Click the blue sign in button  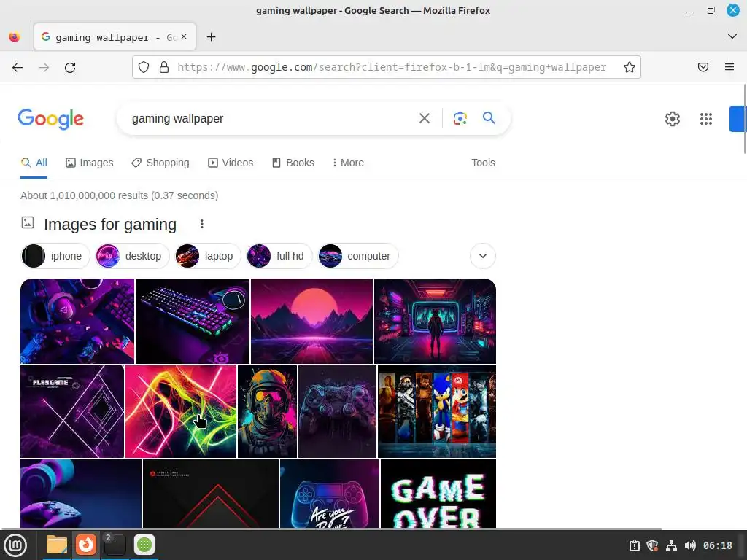[738, 119]
